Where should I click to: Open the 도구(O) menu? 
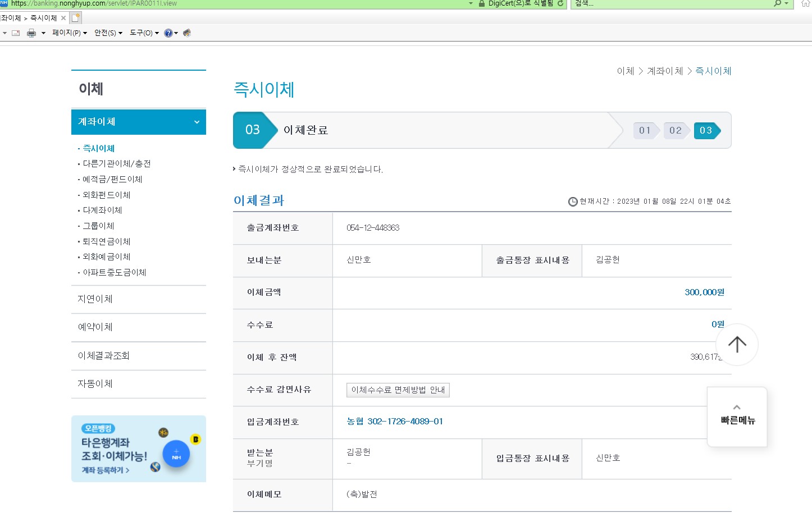coord(144,33)
